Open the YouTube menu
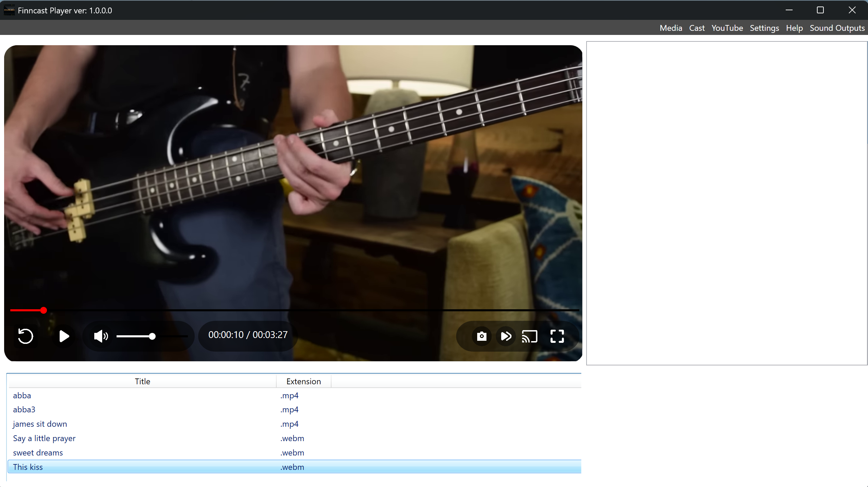Viewport: 868px width, 487px height. point(727,28)
